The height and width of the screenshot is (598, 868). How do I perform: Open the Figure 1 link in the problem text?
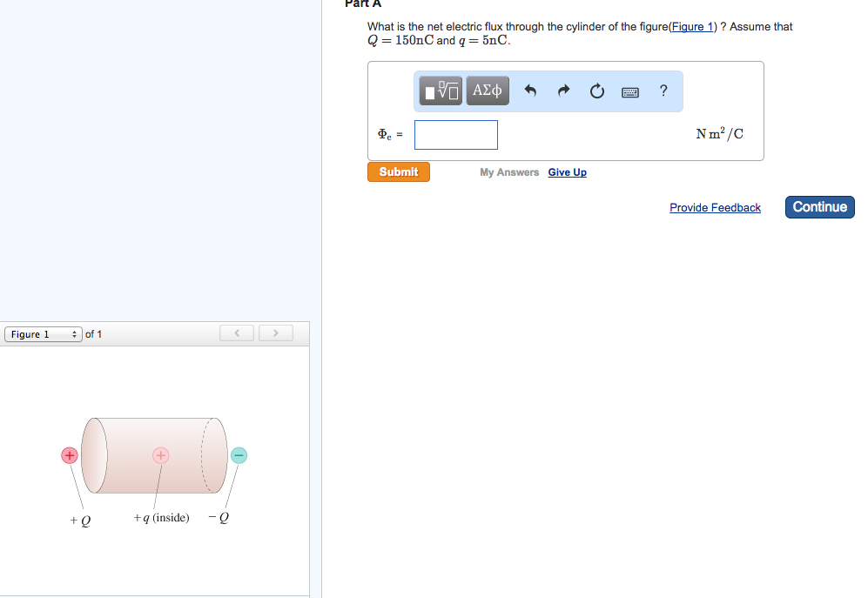[x=692, y=26]
